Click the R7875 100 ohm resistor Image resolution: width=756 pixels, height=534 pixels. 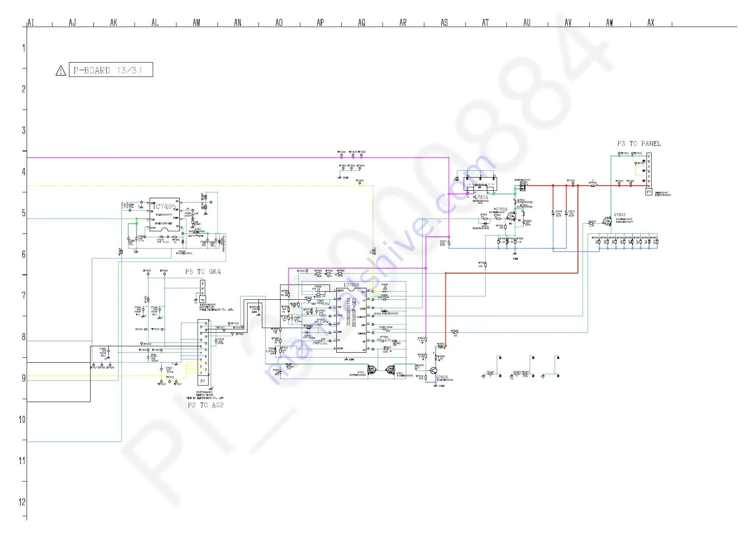tap(455, 333)
